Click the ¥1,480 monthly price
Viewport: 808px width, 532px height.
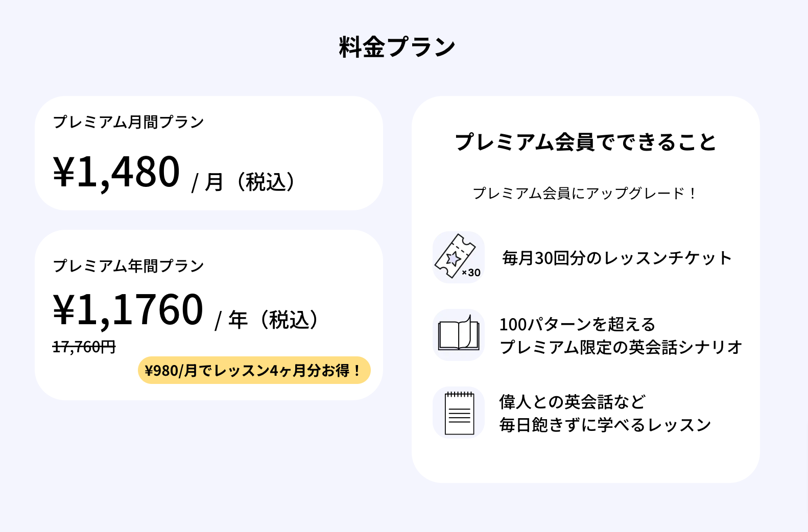point(116,172)
